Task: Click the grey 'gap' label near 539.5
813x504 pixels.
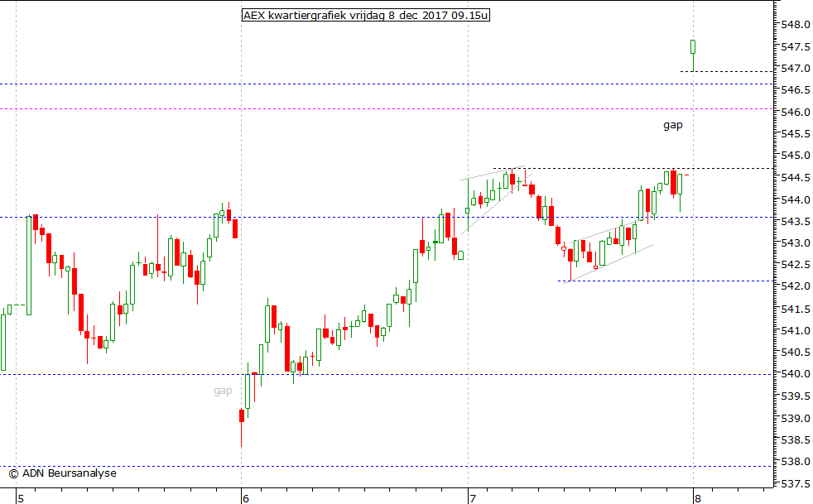Action: [x=223, y=391]
